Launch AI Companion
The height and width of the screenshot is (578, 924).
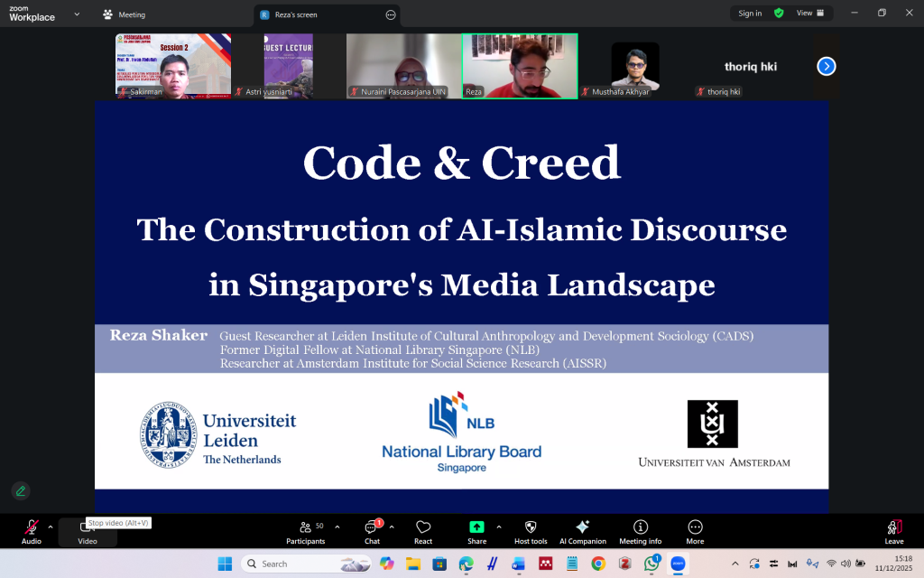pyautogui.click(x=582, y=532)
